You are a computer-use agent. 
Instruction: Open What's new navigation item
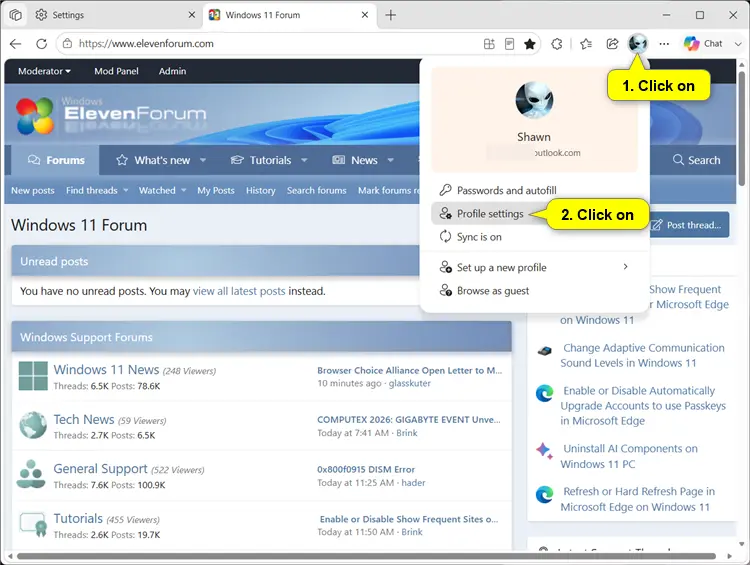pos(154,160)
